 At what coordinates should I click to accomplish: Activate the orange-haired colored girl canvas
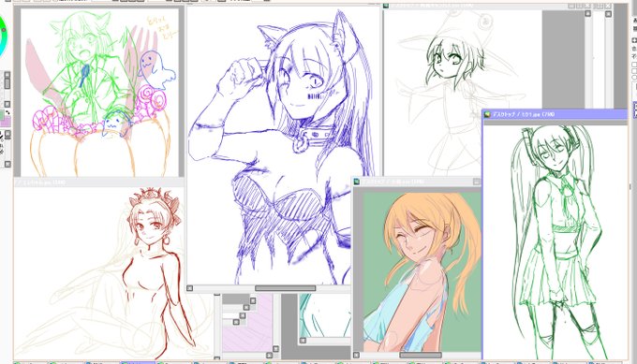(x=422, y=272)
